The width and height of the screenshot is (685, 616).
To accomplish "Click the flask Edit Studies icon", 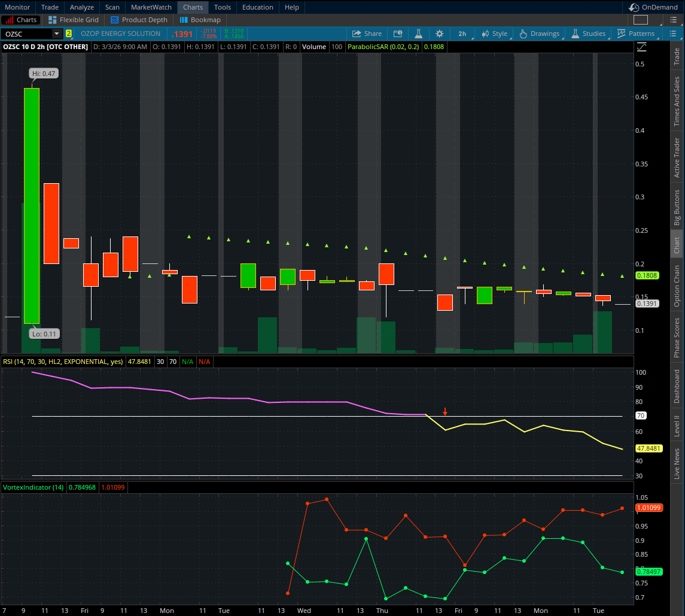I will pos(418,34).
